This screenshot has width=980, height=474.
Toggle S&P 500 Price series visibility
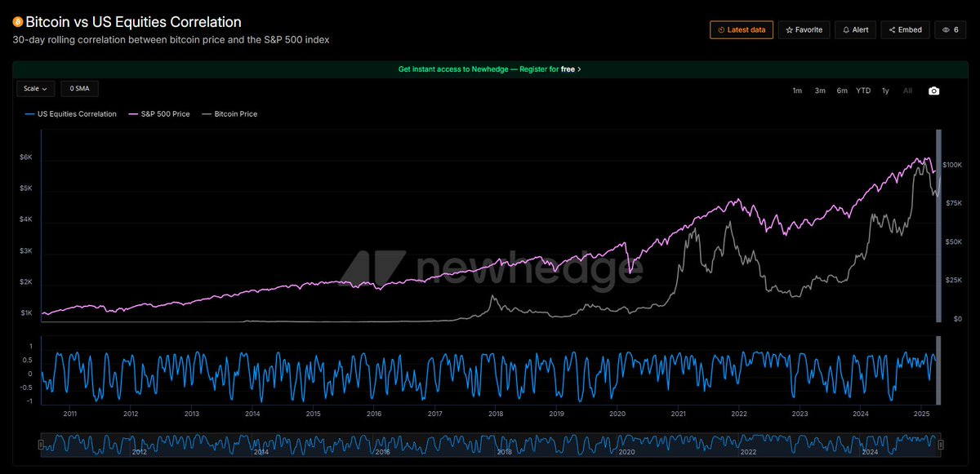tap(159, 114)
